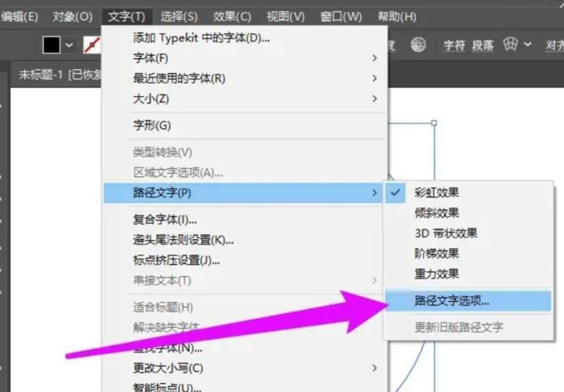This screenshot has width=564, height=392.
Task: Click the black fill color swatch
Action: coord(52,45)
